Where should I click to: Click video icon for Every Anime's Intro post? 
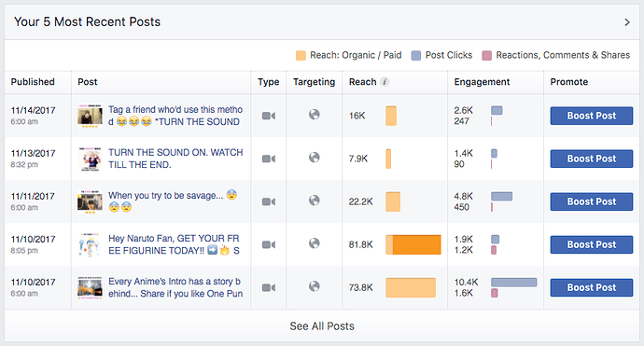tap(269, 288)
